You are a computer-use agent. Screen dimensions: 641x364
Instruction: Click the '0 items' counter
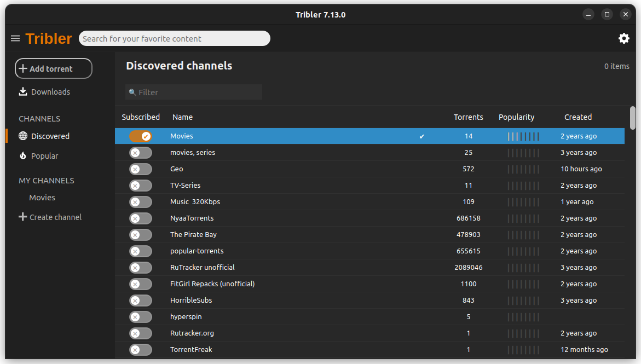(x=616, y=66)
